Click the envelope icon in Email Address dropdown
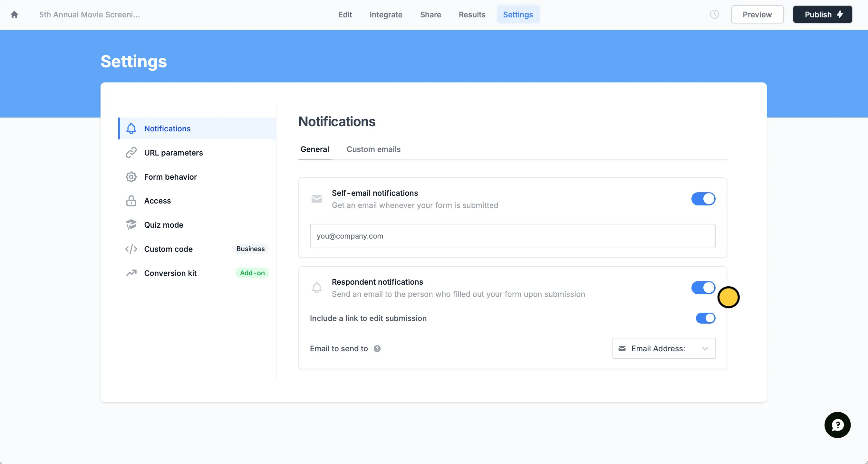Image resolution: width=868 pixels, height=464 pixels. click(x=622, y=349)
